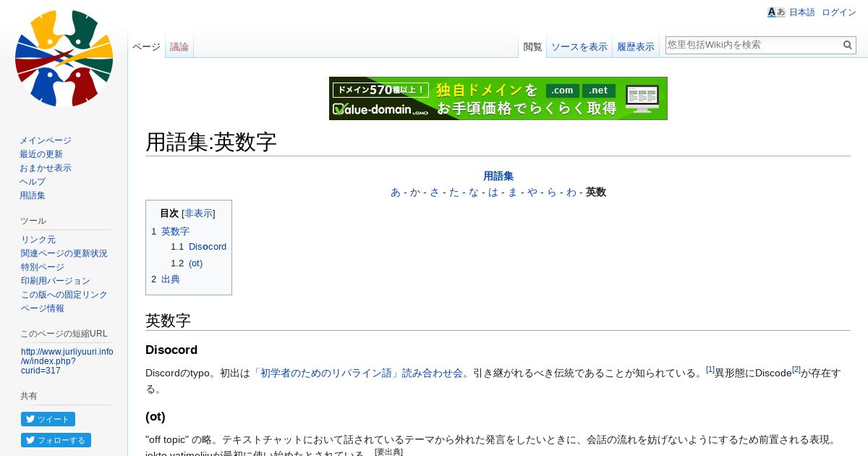Jump to は index page
This screenshot has height=456, width=868.
(x=493, y=193)
